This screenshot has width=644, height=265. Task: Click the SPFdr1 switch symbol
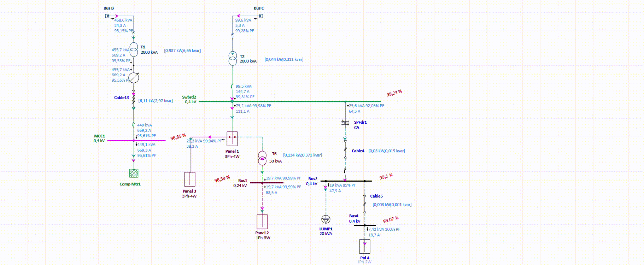(345, 123)
